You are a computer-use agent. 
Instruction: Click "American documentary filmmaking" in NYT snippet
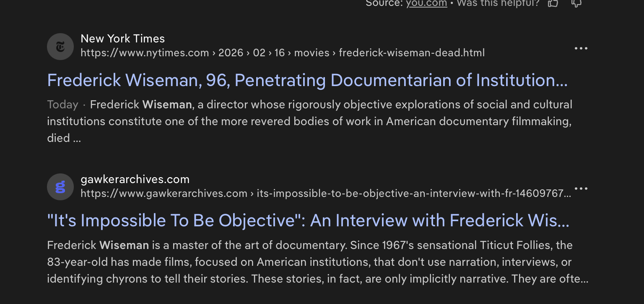tap(478, 121)
